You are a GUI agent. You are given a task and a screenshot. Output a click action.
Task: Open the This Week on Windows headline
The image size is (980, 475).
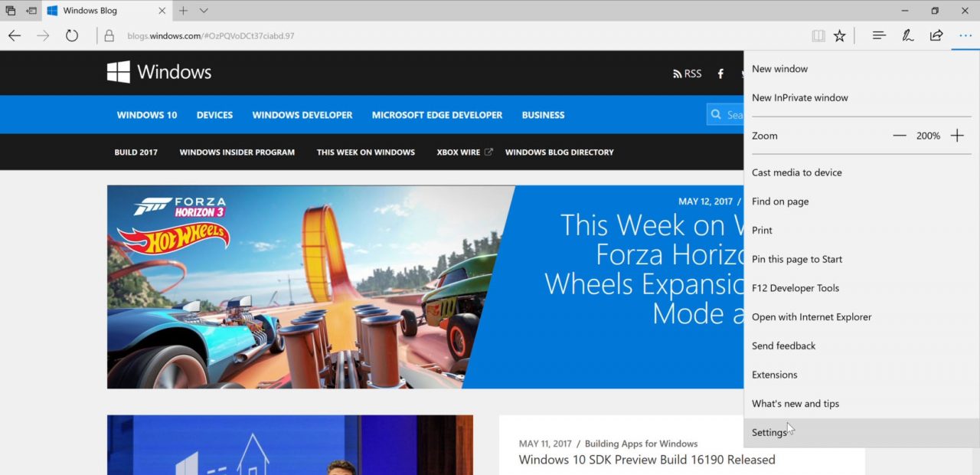click(x=644, y=269)
